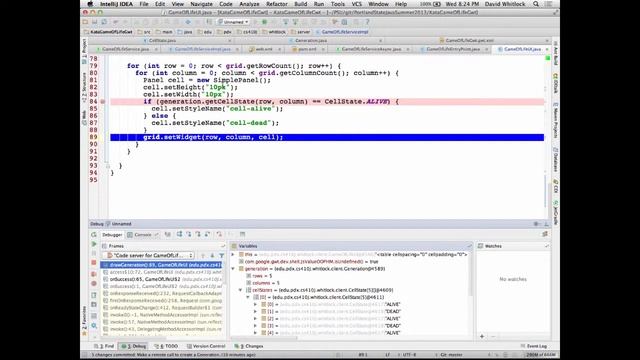Image resolution: width=640 pixels, height=360 pixels.
Task: Click green Debug bug icon in main toolbar
Action: click(264, 22)
